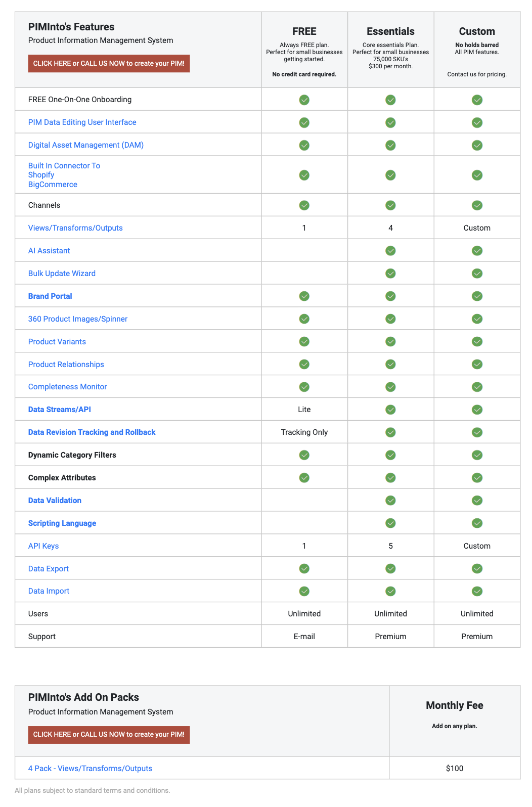
Task: Click the Custom plan checkmark for Data Validation
Action: coord(477,500)
